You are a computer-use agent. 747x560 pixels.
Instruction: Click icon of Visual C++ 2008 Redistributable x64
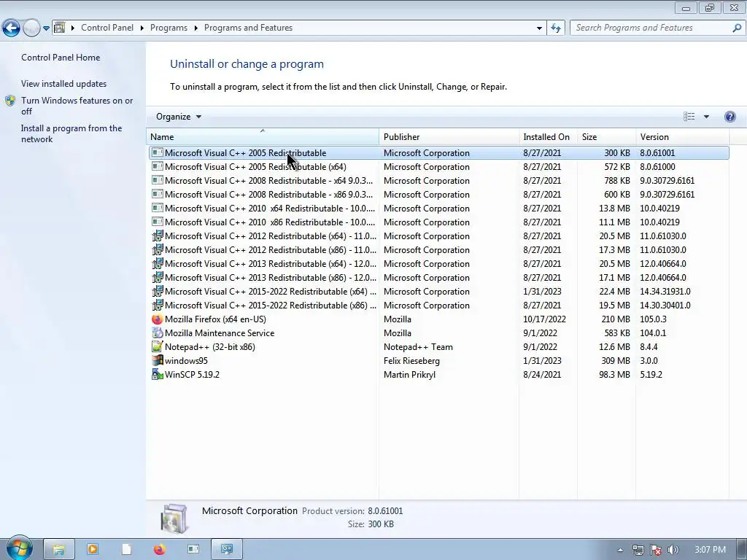point(158,181)
